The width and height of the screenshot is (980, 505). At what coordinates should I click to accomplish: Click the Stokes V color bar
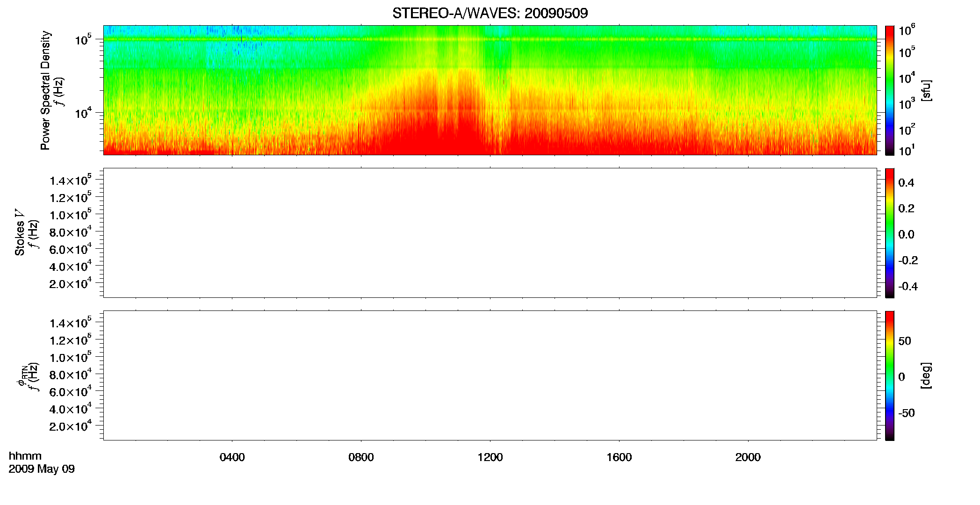(x=890, y=233)
